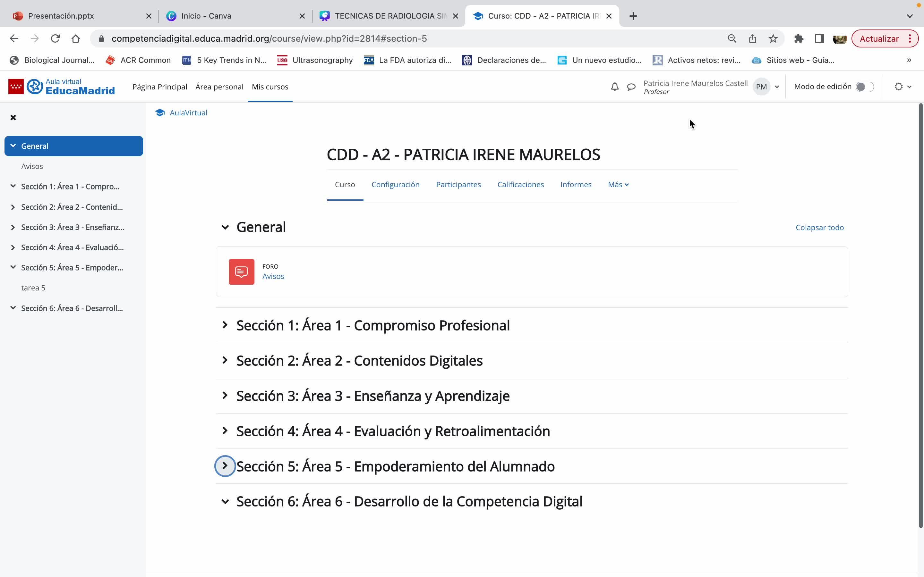
Task: Reload the page with the refresh icon
Action: 56,38
